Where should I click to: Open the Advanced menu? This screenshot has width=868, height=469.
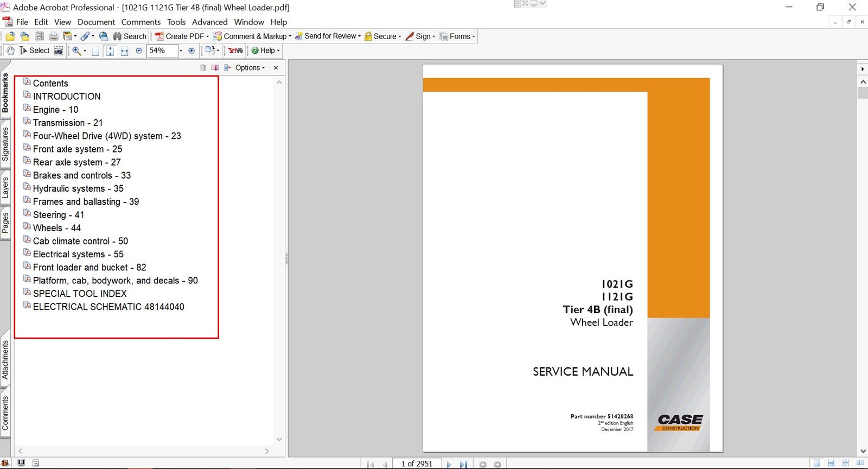[209, 22]
